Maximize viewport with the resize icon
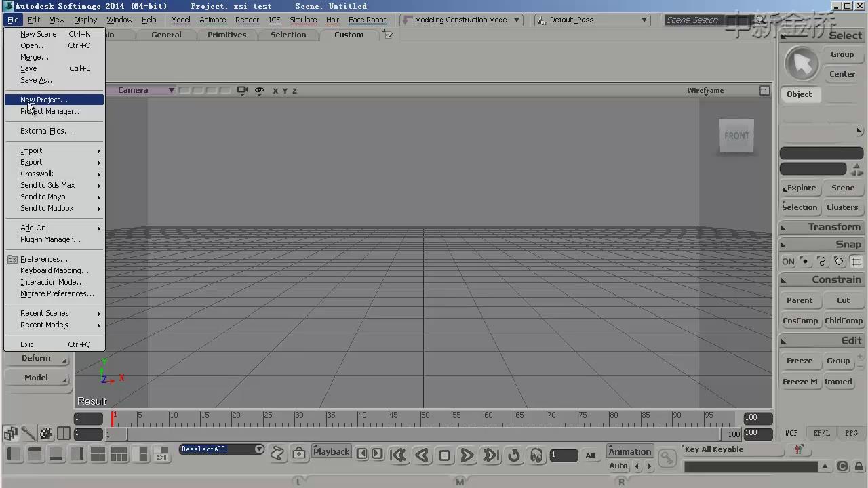868x488 pixels. click(764, 91)
